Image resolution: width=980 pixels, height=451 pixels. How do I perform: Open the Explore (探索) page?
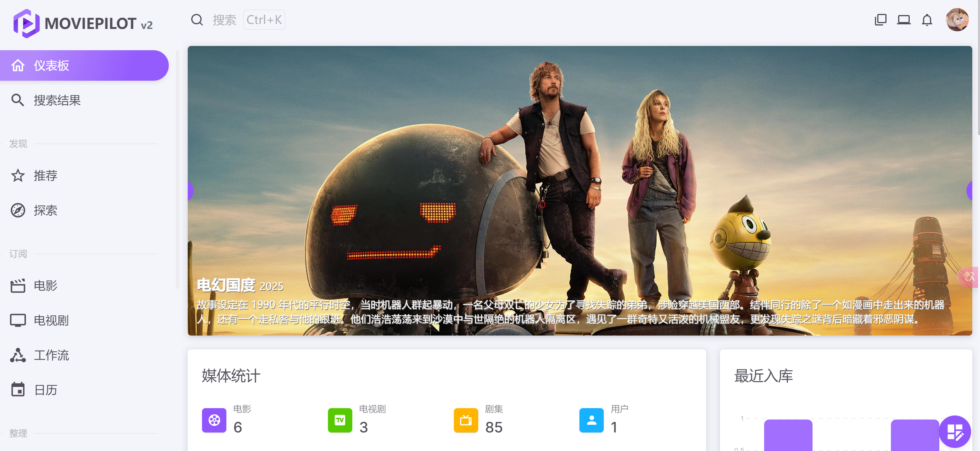point(84,210)
